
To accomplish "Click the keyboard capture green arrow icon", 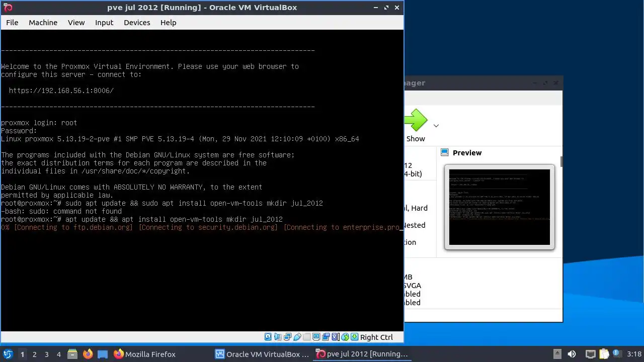I will pyautogui.click(x=355, y=337).
